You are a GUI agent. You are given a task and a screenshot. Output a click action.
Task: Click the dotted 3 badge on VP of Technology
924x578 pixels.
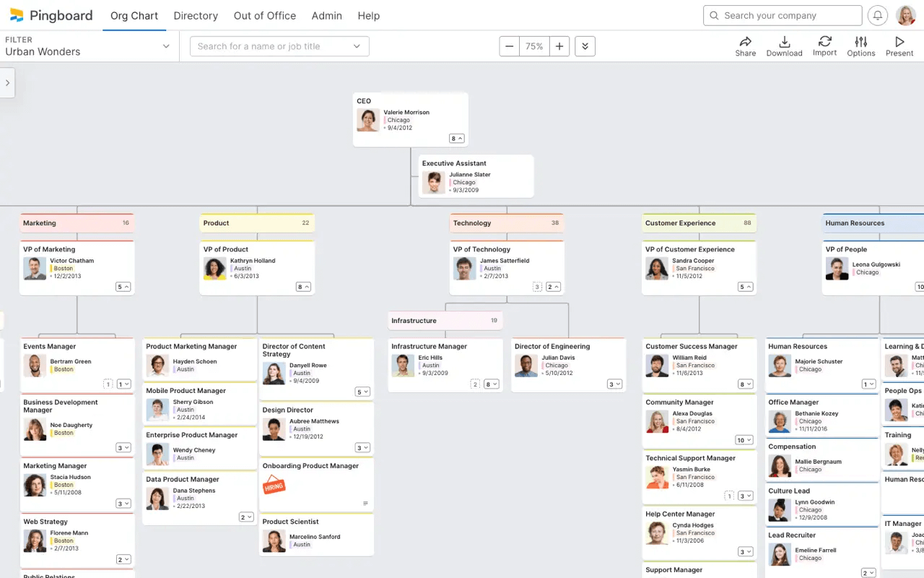537,287
